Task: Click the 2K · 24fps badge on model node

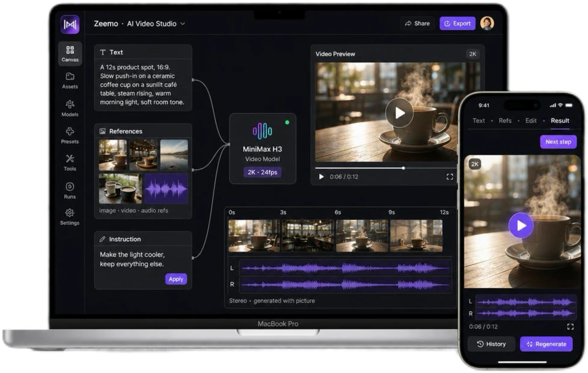Action: pyautogui.click(x=263, y=172)
